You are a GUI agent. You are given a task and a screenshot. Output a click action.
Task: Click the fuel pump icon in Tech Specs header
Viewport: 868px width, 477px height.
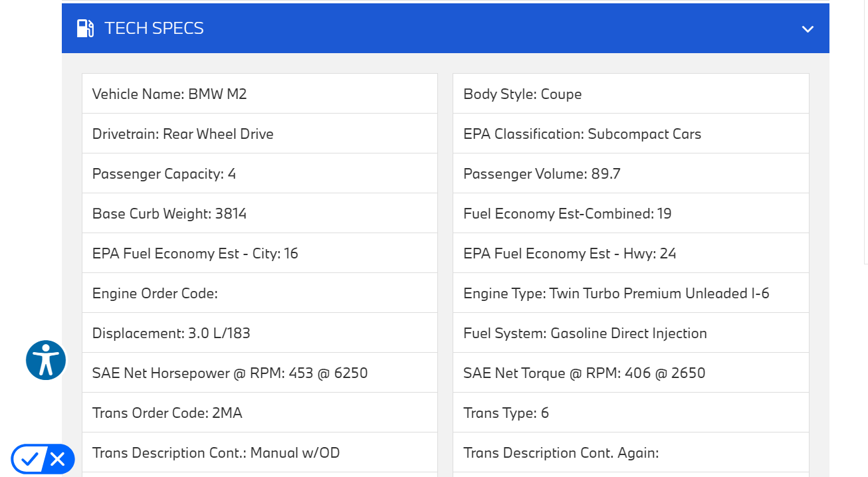85,29
